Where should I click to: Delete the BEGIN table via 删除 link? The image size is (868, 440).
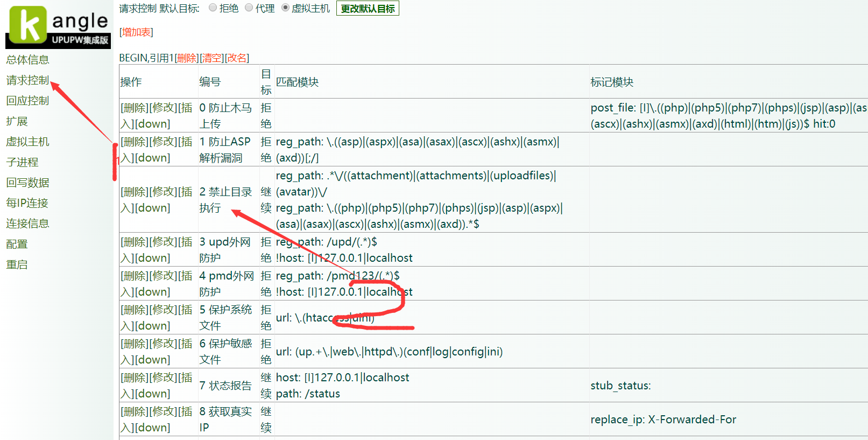click(187, 58)
